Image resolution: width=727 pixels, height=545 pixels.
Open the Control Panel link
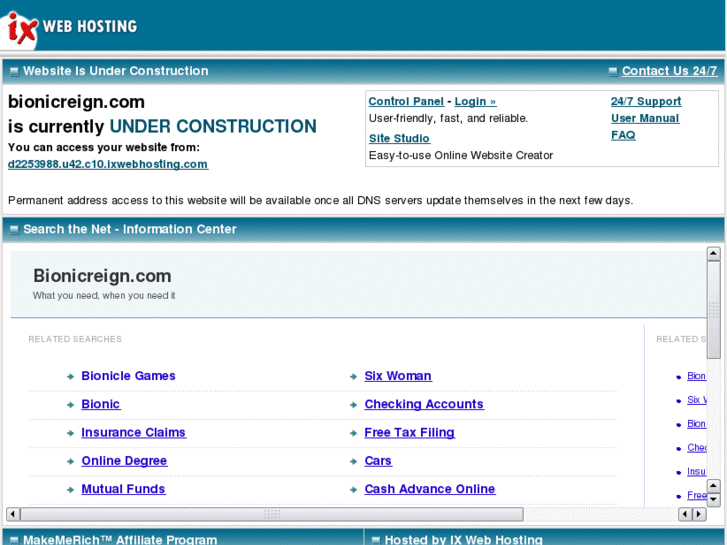406,101
